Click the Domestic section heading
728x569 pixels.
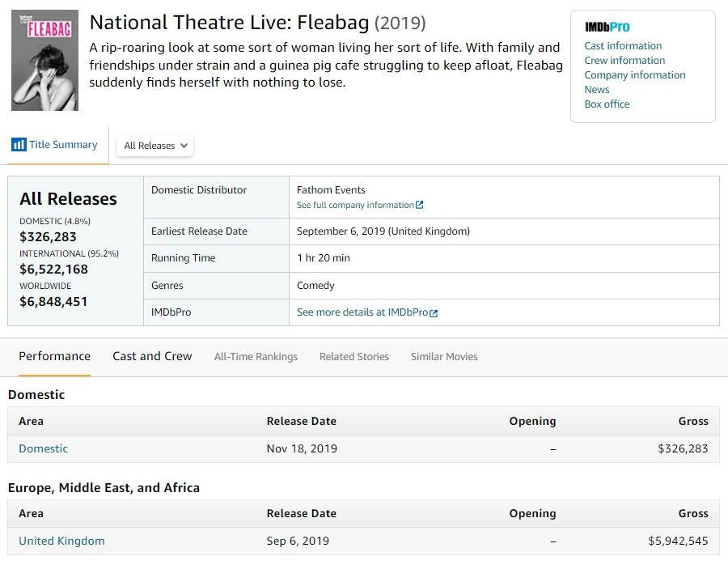pyautogui.click(x=36, y=395)
